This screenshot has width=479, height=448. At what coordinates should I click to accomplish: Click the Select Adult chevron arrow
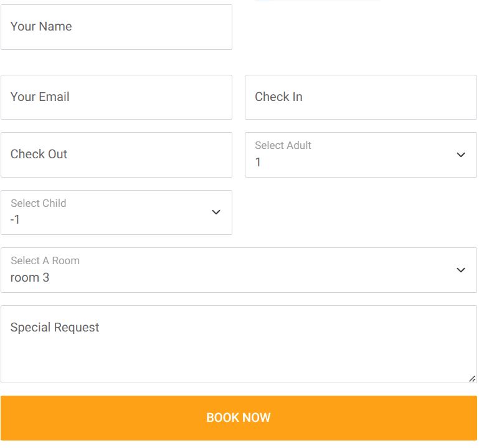461,155
